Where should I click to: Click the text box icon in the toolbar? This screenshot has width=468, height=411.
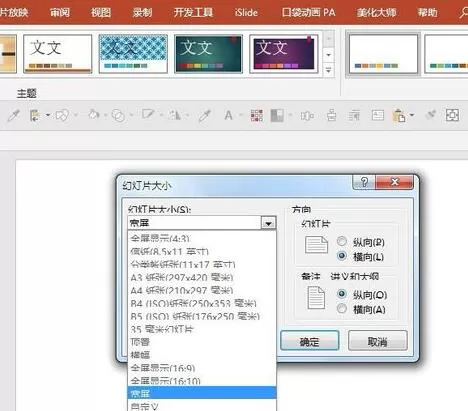point(378,115)
